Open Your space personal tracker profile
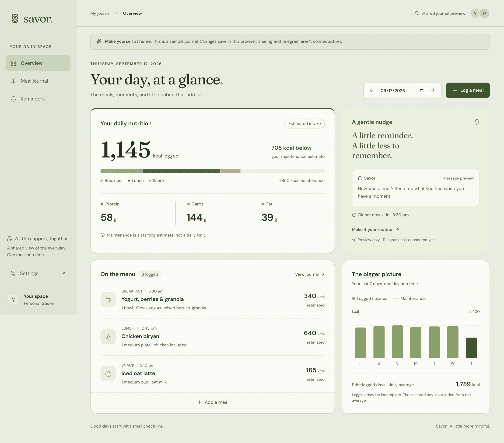 [x=38, y=300]
